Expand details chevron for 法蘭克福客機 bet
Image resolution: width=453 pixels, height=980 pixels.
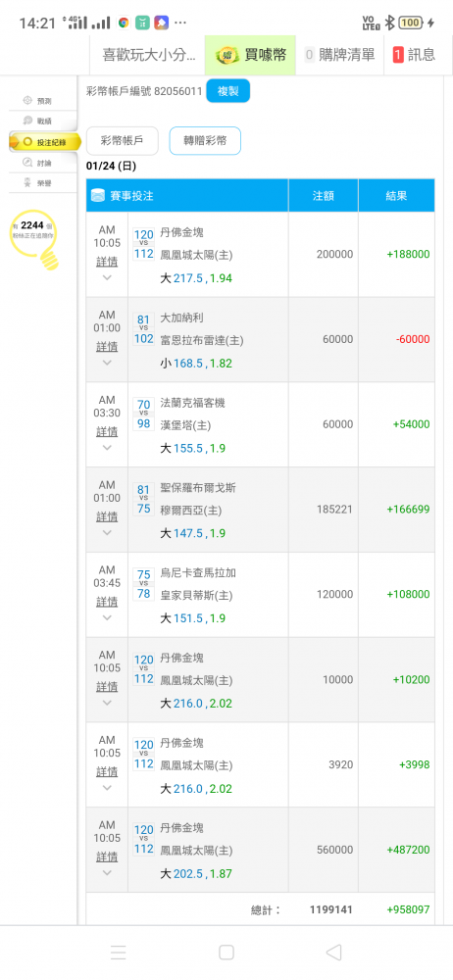[x=107, y=448]
